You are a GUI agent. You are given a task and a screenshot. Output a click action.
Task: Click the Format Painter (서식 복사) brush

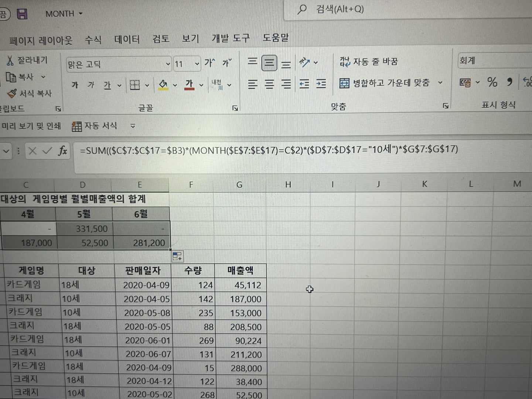pyautogui.click(x=12, y=93)
